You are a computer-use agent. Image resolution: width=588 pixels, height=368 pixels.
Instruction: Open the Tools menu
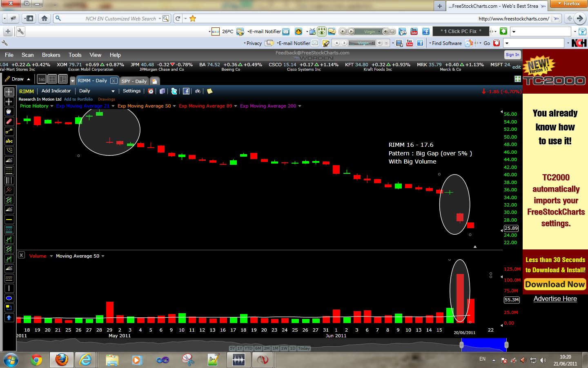pyautogui.click(x=75, y=55)
